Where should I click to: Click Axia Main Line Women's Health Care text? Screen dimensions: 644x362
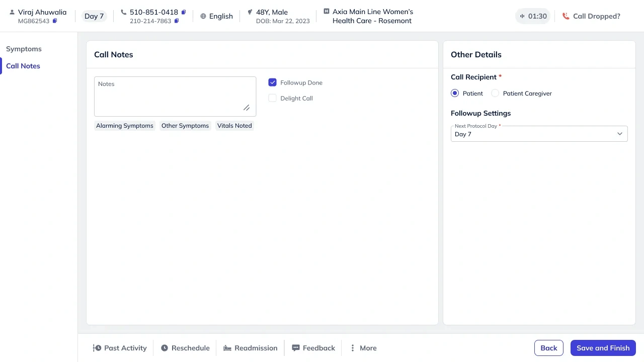click(373, 16)
